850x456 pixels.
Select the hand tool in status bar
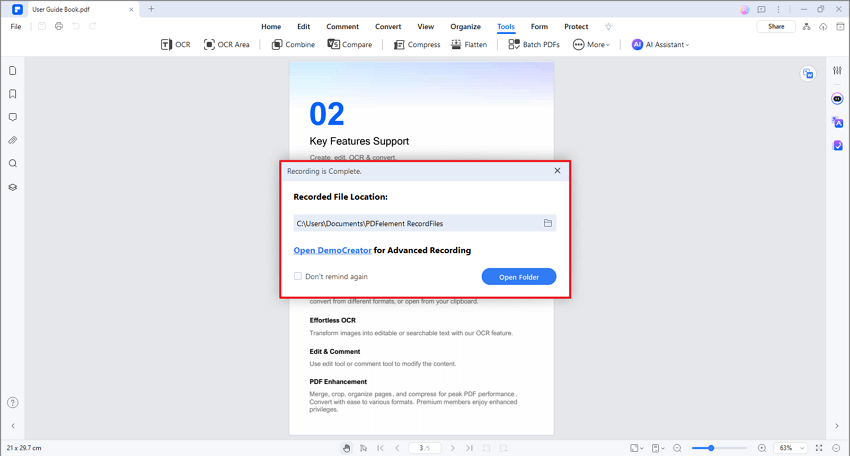(x=346, y=448)
